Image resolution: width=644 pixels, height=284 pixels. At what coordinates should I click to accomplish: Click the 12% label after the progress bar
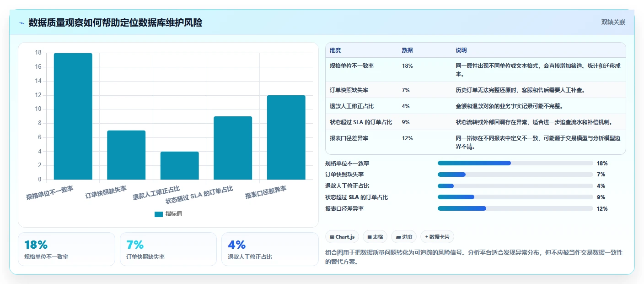pos(602,209)
